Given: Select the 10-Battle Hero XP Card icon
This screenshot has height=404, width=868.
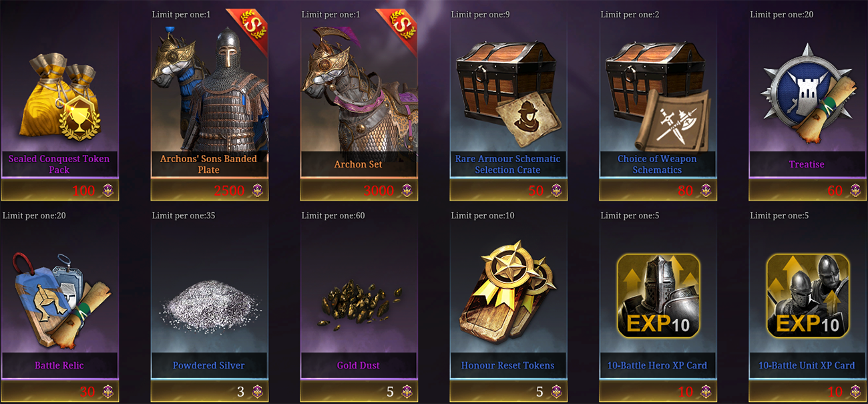Looking at the screenshot, I should pos(658,294).
